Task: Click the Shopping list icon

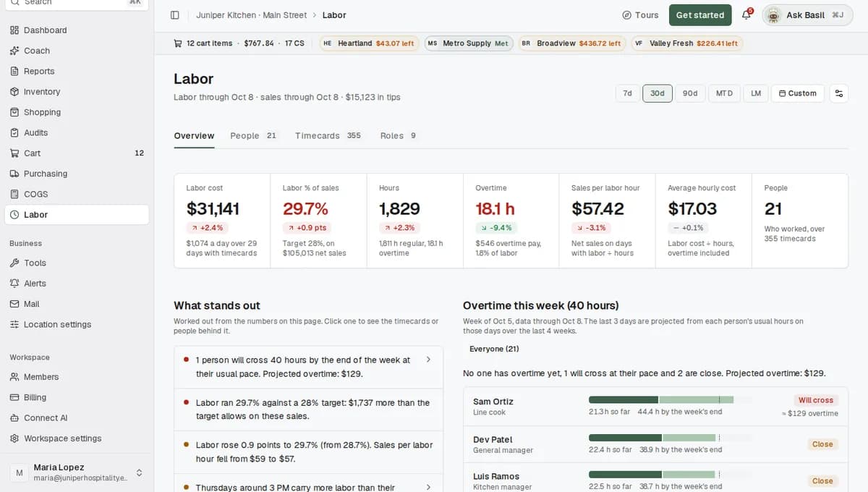Action: coord(14,112)
